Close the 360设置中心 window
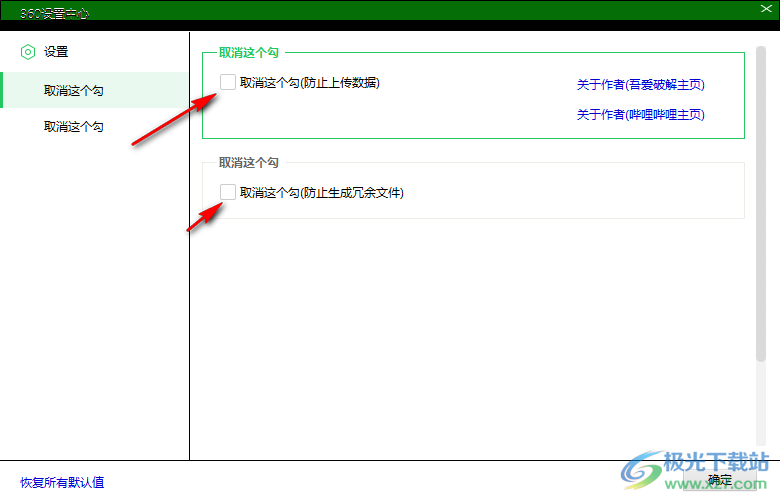Screen dimensions: 780x500 pos(765,8)
